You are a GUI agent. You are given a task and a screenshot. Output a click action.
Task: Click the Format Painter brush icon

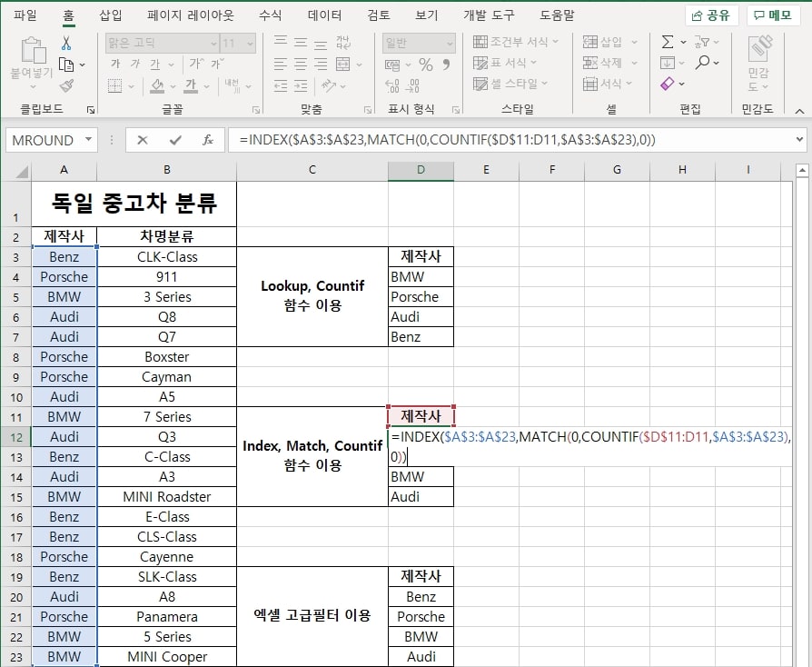tap(66, 85)
